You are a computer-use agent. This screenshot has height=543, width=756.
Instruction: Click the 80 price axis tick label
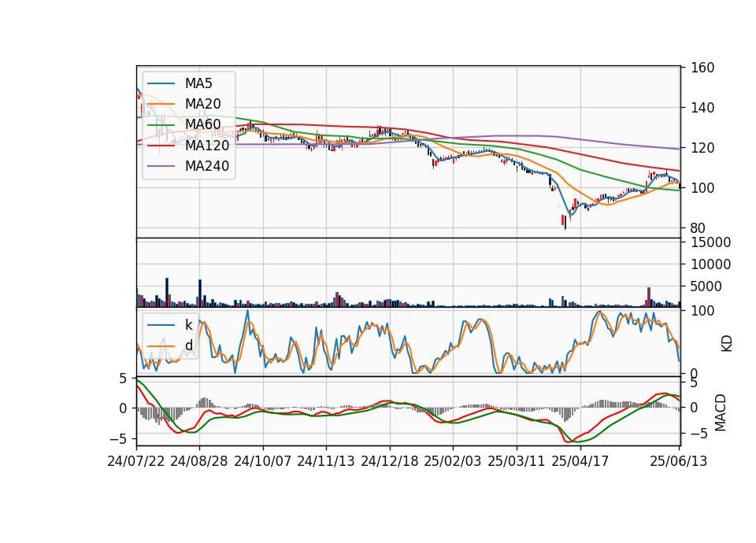point(698,228)
